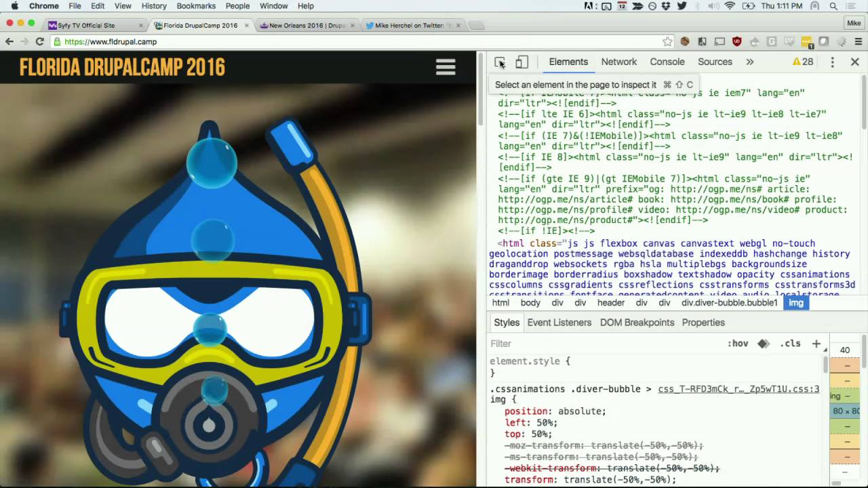Select the body breadcrumb item
This screenshot has width=868, height=488.
(530, 303)
